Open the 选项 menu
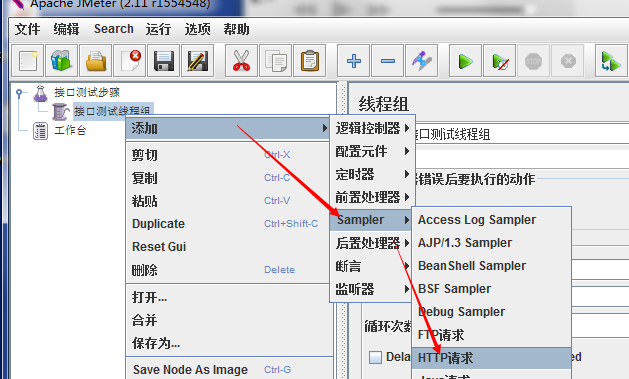 point(197,29)
